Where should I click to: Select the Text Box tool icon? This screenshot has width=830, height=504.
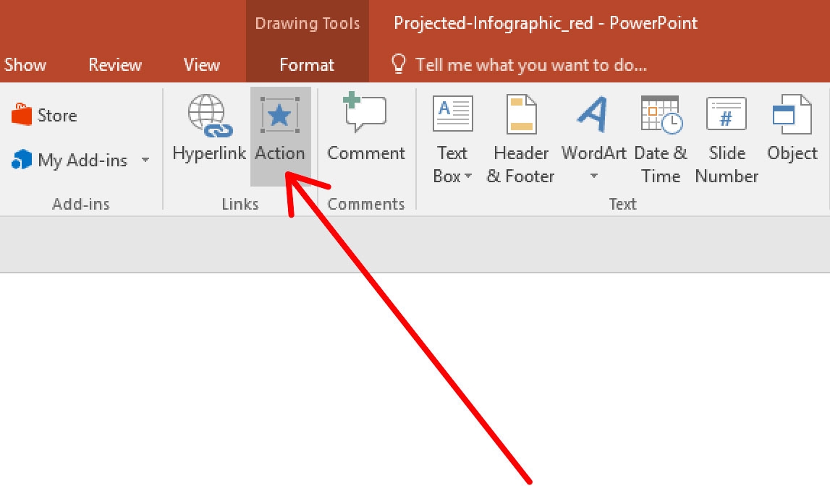click(x=452, y=114)
